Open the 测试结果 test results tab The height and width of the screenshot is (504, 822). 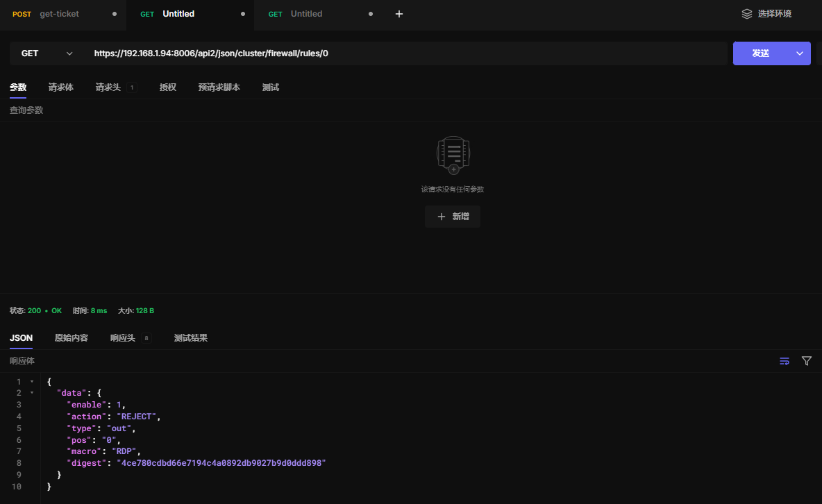pyautogui.click(x=190, y=338)
